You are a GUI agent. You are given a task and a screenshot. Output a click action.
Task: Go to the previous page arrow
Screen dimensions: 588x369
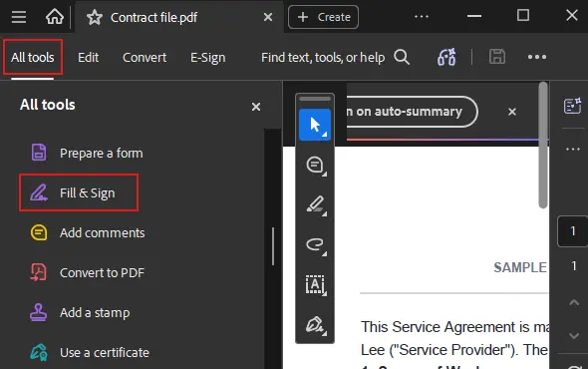(x=574, y=302)
